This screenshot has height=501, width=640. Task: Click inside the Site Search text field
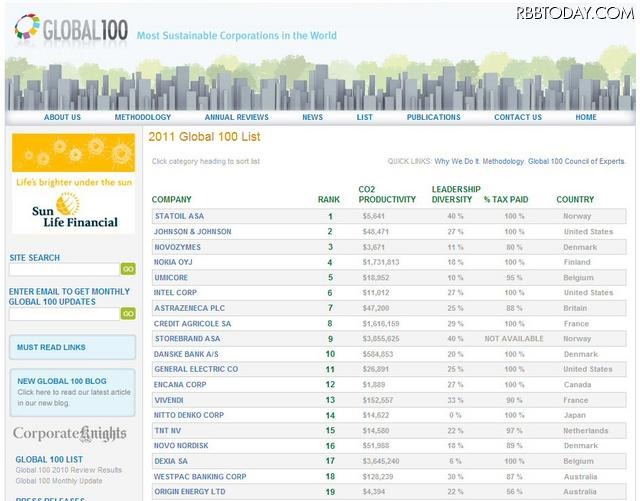tap(64, 269)
